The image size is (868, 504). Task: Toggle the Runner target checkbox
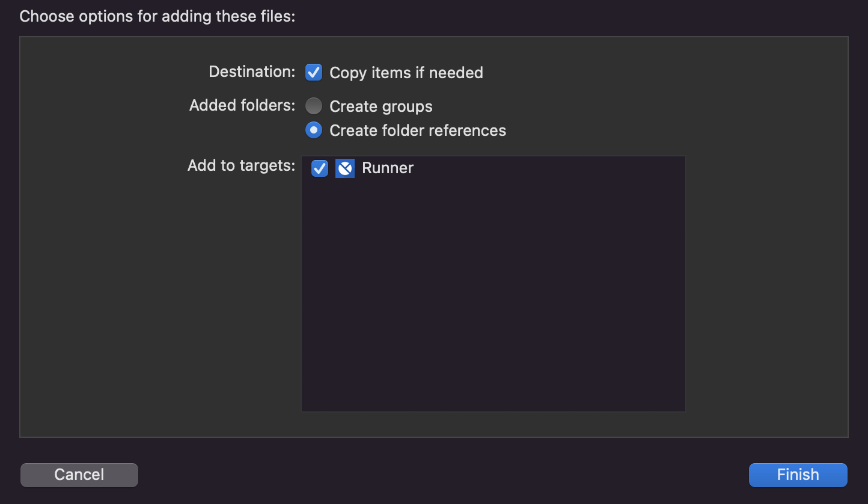coord(320,168)
